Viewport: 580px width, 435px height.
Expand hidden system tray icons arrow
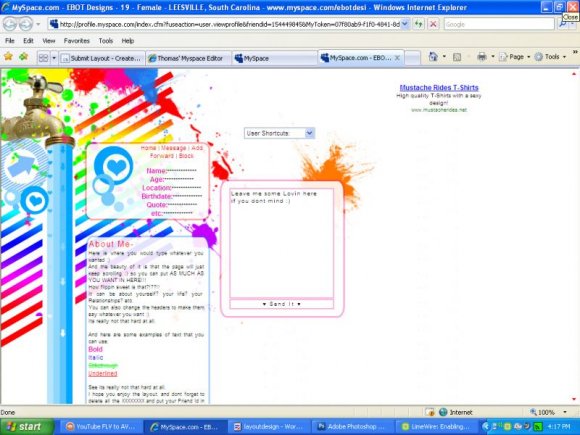point(486,427)
